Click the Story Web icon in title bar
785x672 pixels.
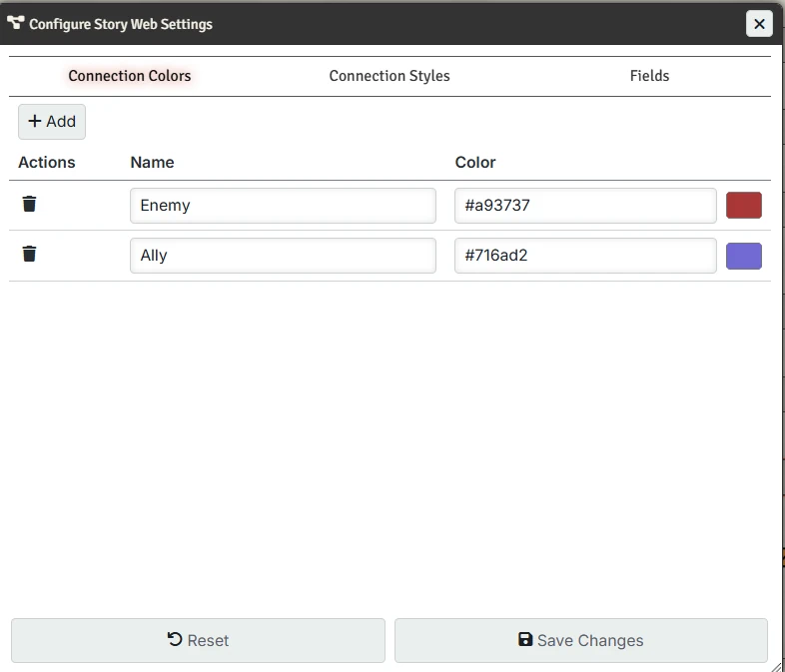tap(16, 23)
